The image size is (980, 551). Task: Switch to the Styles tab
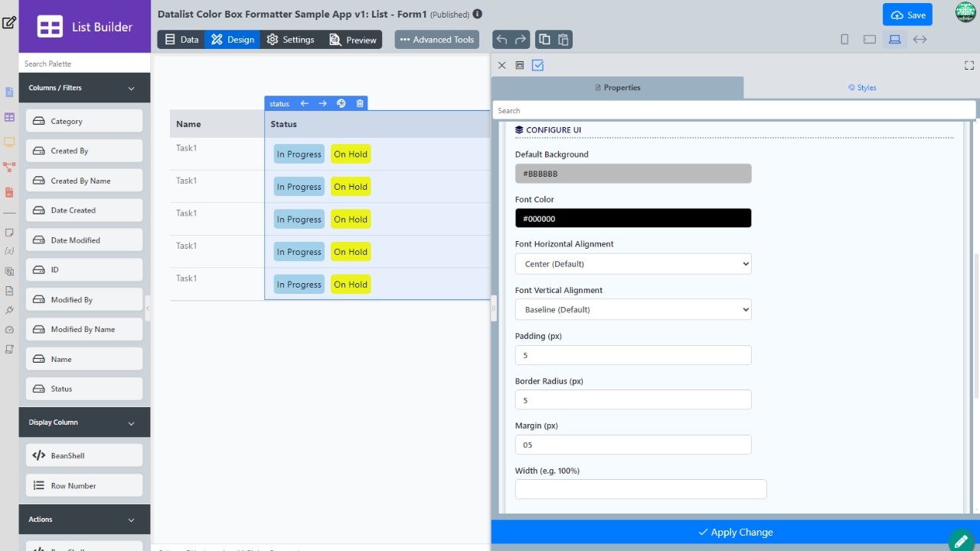pos(862,88)
